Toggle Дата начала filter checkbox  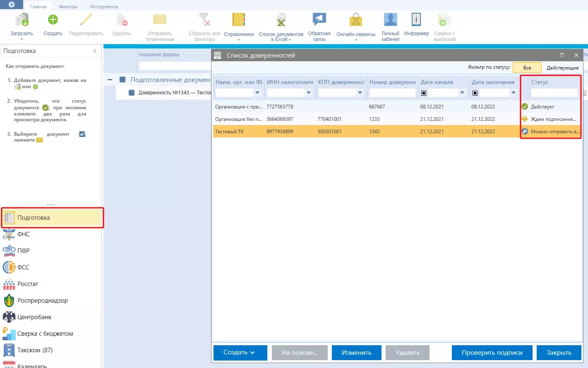[424, 93]
